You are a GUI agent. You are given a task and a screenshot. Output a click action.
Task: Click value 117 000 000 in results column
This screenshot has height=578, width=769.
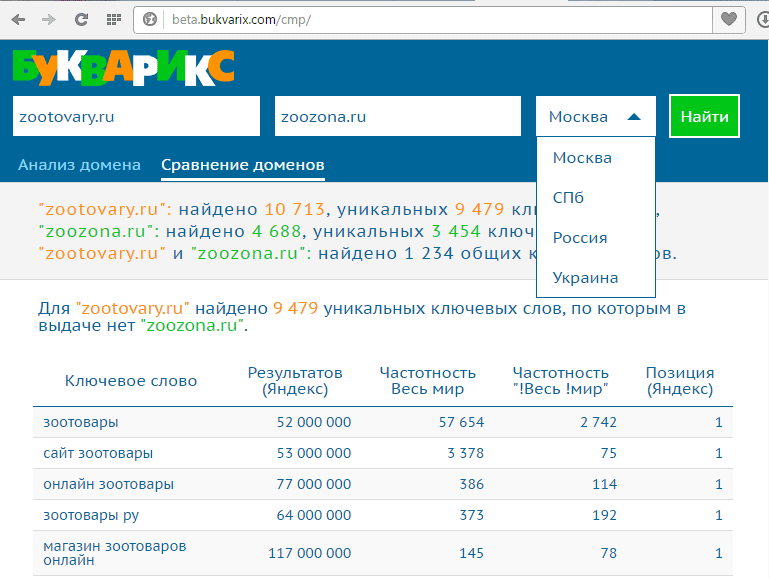pos(309,553)
